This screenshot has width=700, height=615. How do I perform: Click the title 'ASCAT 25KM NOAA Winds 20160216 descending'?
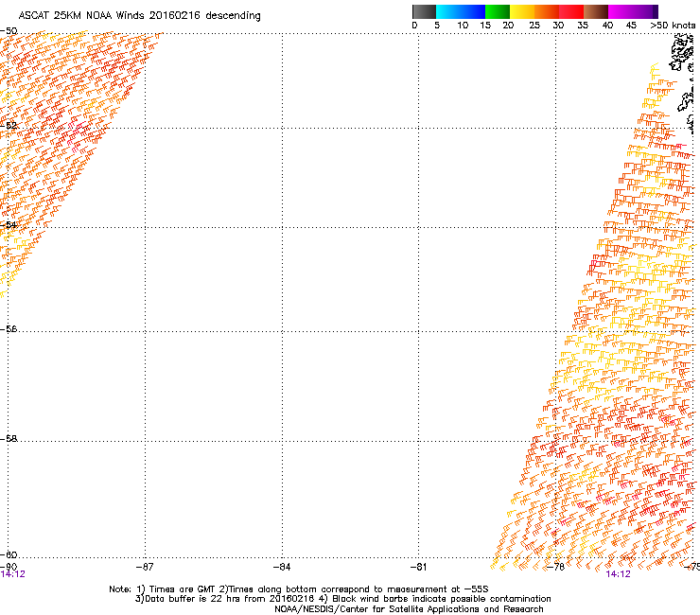click(139, 16)
